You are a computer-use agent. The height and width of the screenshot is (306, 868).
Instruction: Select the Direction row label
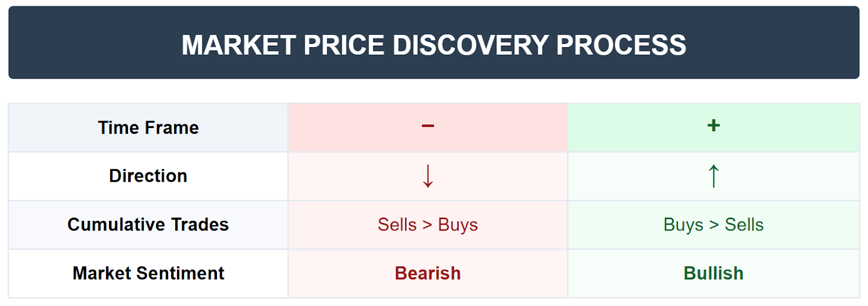148,176
